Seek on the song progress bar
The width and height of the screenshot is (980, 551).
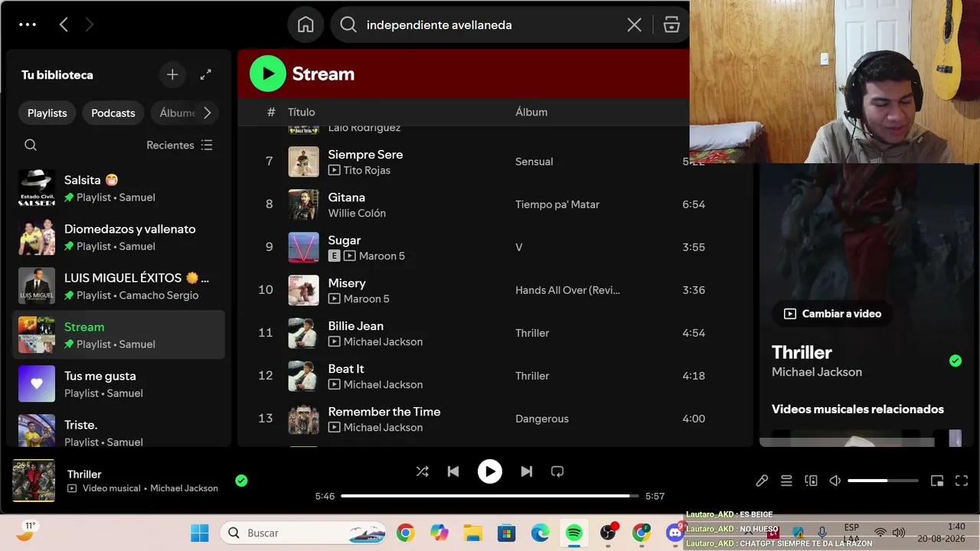(490, 496)
